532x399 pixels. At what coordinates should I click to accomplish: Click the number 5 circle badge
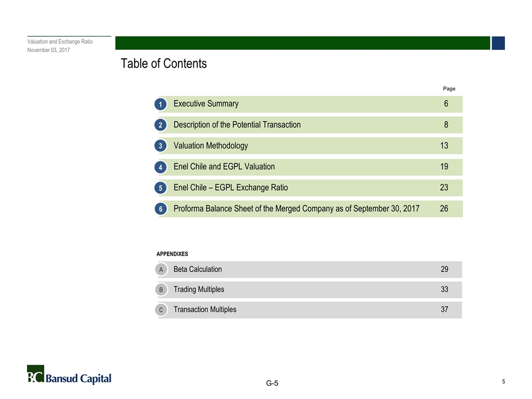[x=161, y=188]
